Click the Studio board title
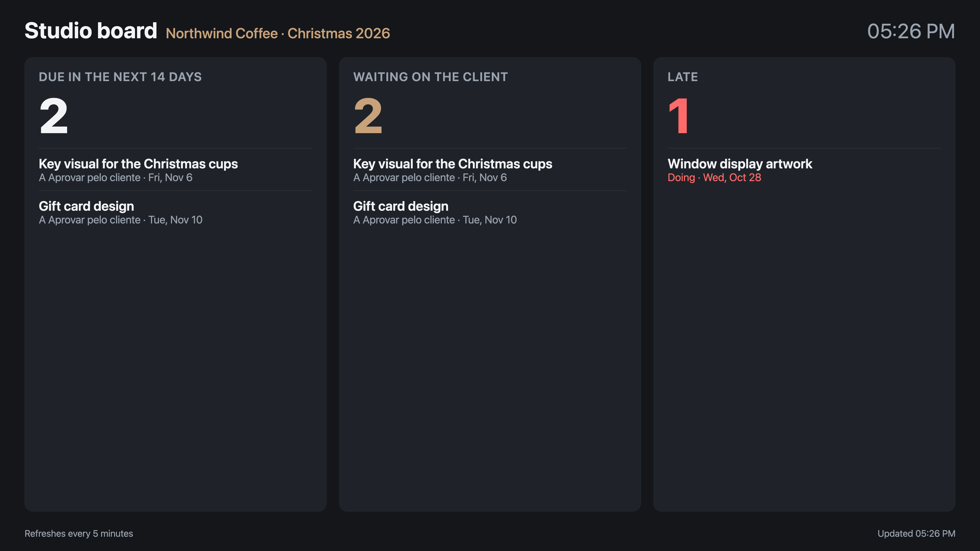 click(x=91, y=31)
